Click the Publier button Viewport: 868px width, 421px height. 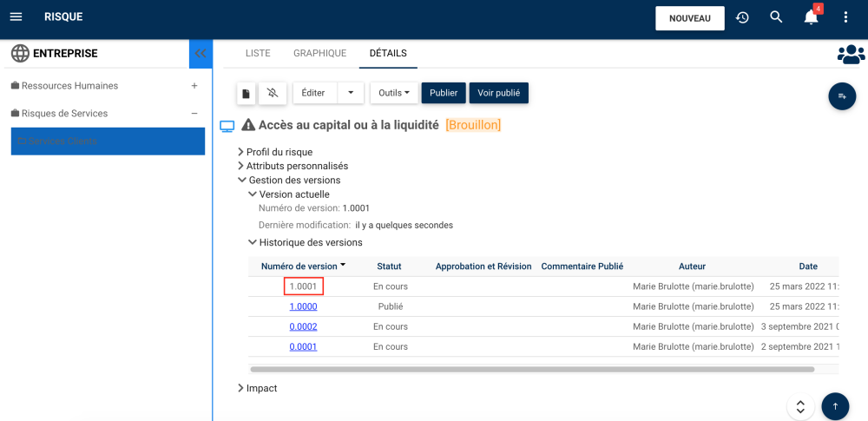click(444, 93)
